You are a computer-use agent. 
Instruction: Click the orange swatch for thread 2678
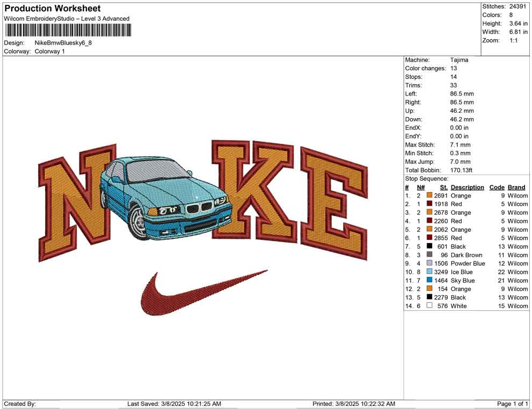[x=429, y=213]
